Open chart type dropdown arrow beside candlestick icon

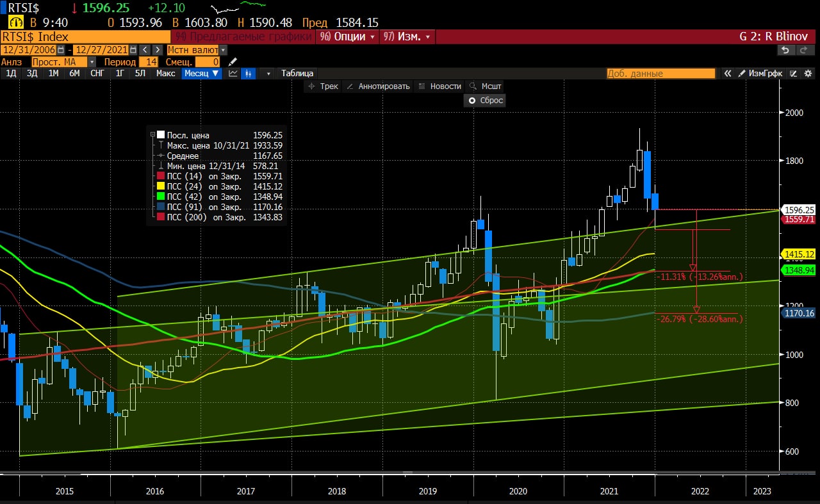[x=269, y=74]
